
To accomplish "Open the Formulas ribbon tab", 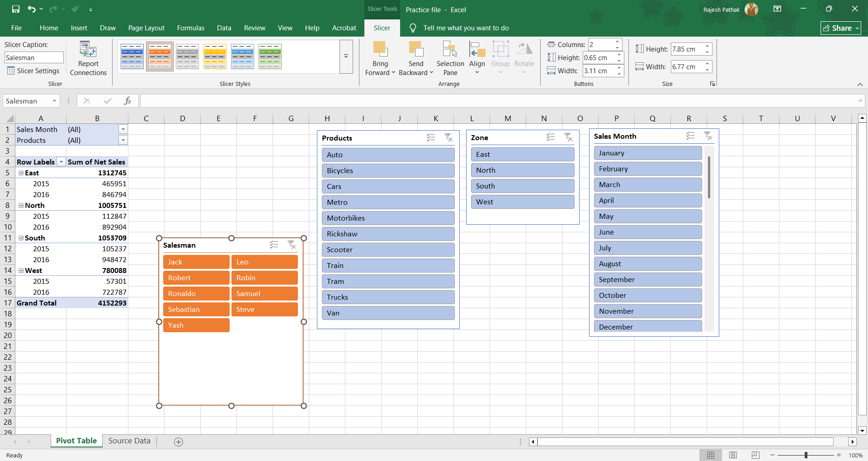I will pos(190,28).
